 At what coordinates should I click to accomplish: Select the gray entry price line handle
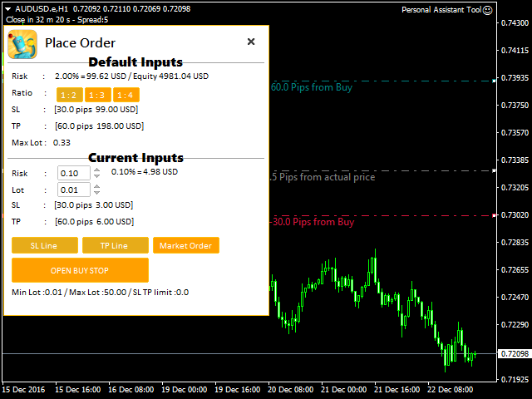[494, 170]
